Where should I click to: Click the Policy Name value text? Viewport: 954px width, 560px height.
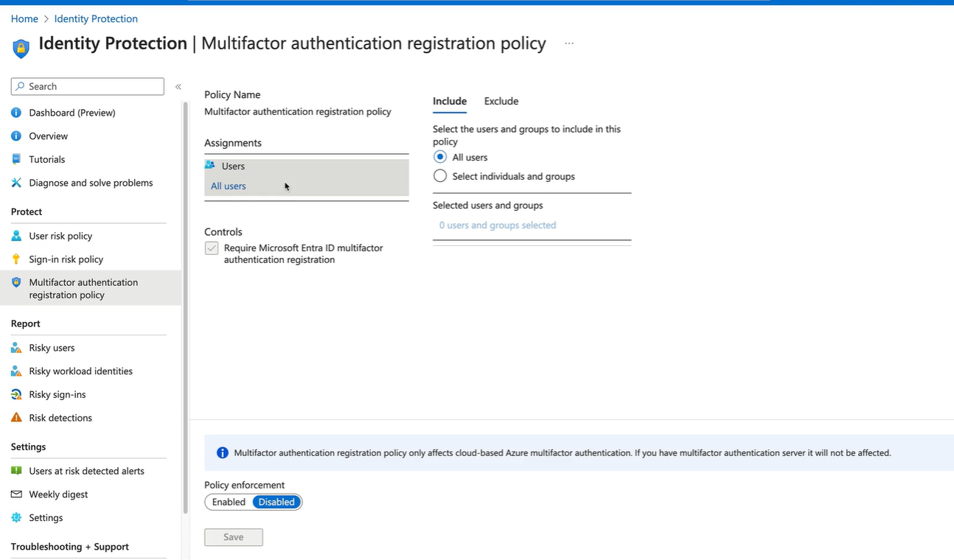click(298, 112)
